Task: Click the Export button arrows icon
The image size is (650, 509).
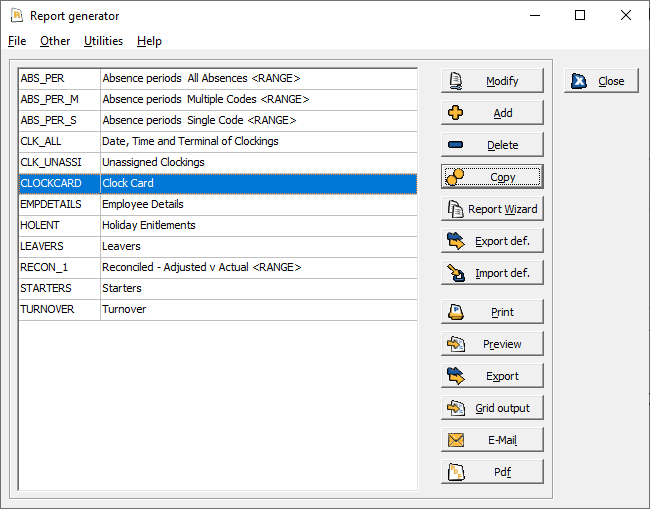Action: point(456,376)
